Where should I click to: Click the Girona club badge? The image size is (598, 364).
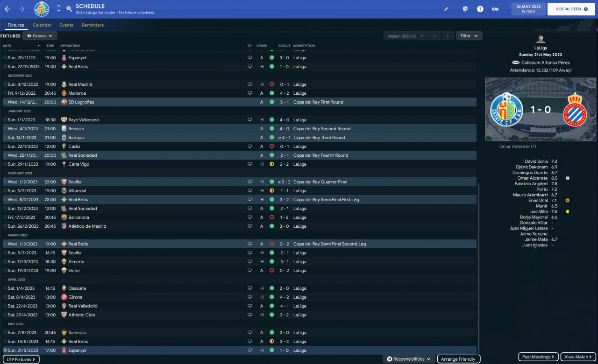click(x=64, y=297)
